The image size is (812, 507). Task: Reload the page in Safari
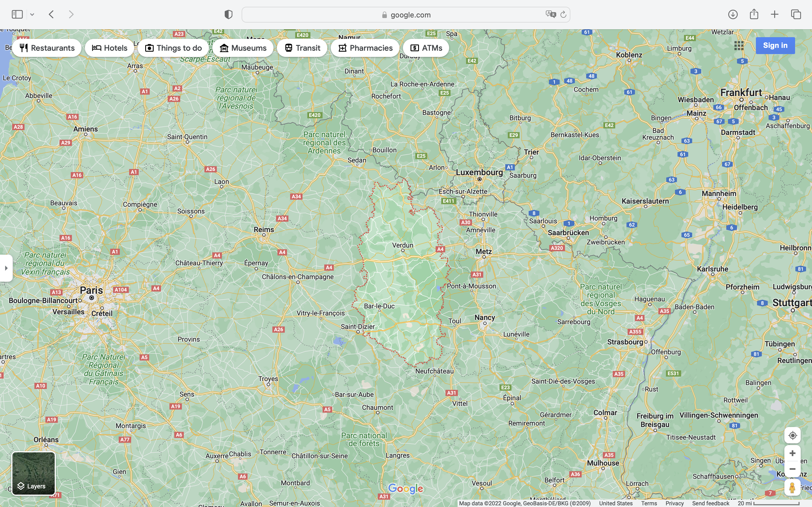(563, 14)
